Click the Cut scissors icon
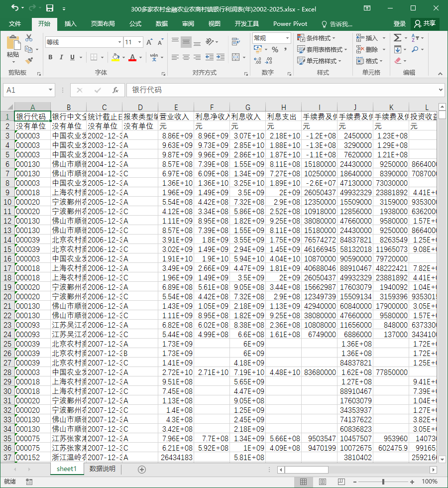 point(29,38)
